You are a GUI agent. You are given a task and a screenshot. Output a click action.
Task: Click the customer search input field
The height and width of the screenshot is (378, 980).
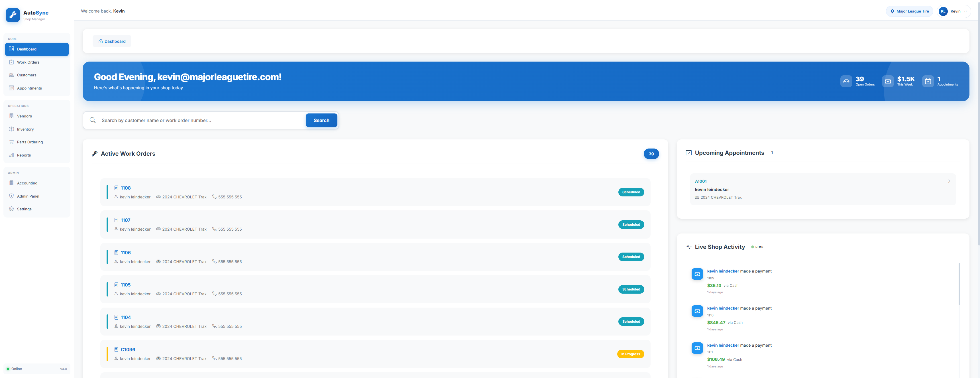[198, 120]
